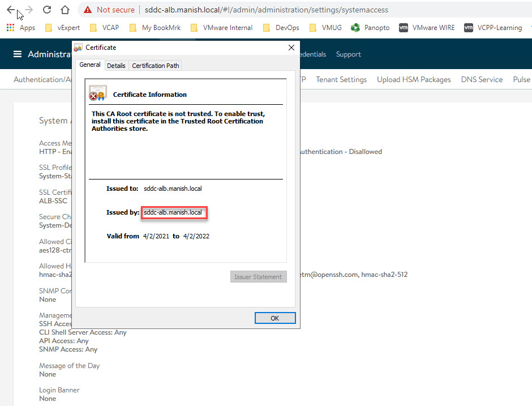This screenshot has width=532, height=406.
Task: Switch to the Certification Path tab
Action: (x=156, y=66)
